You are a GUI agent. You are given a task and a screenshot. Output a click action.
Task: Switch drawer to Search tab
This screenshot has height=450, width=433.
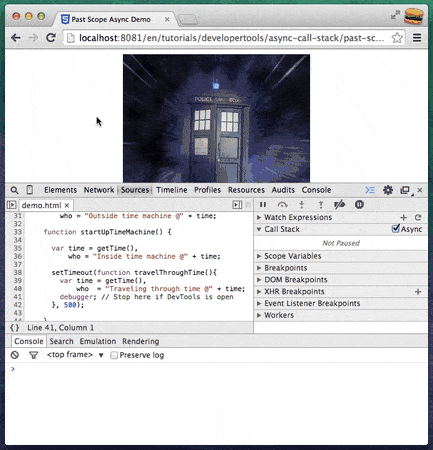[x=61, y=341]
